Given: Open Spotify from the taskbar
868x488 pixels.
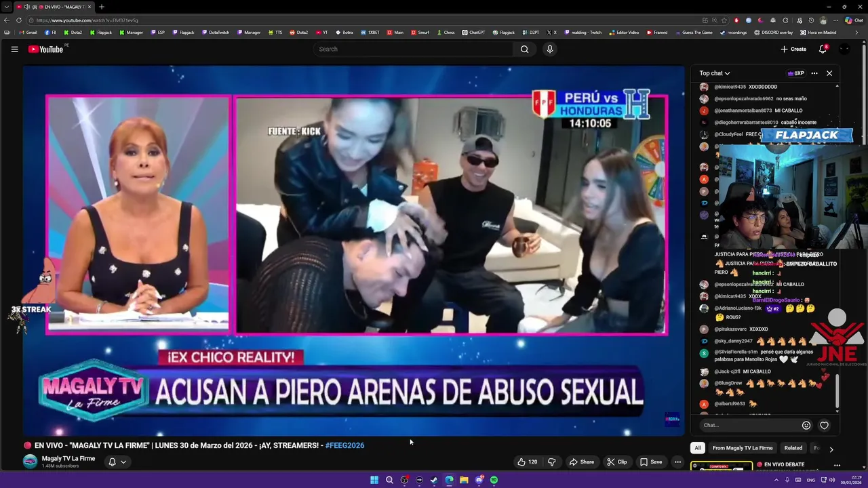Looking at the screenshot, I should [x=494, y=480].
